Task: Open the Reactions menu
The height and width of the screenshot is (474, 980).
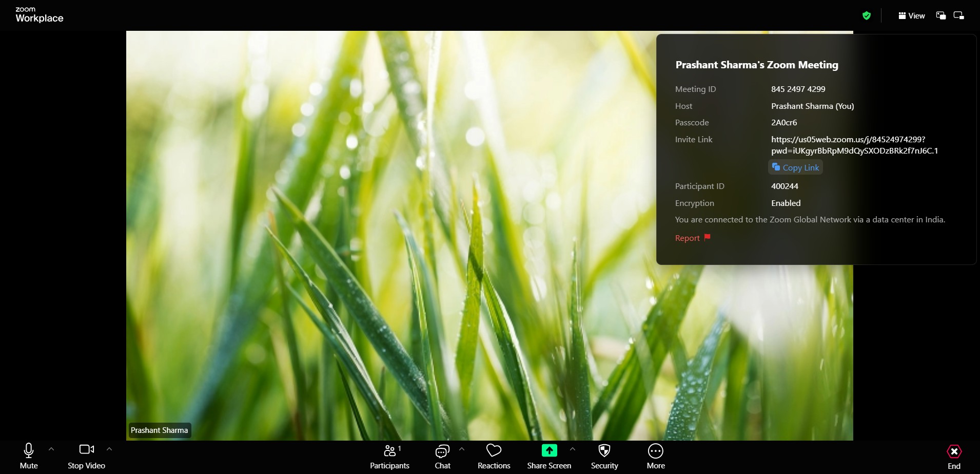Action: [x=494, y=457]
